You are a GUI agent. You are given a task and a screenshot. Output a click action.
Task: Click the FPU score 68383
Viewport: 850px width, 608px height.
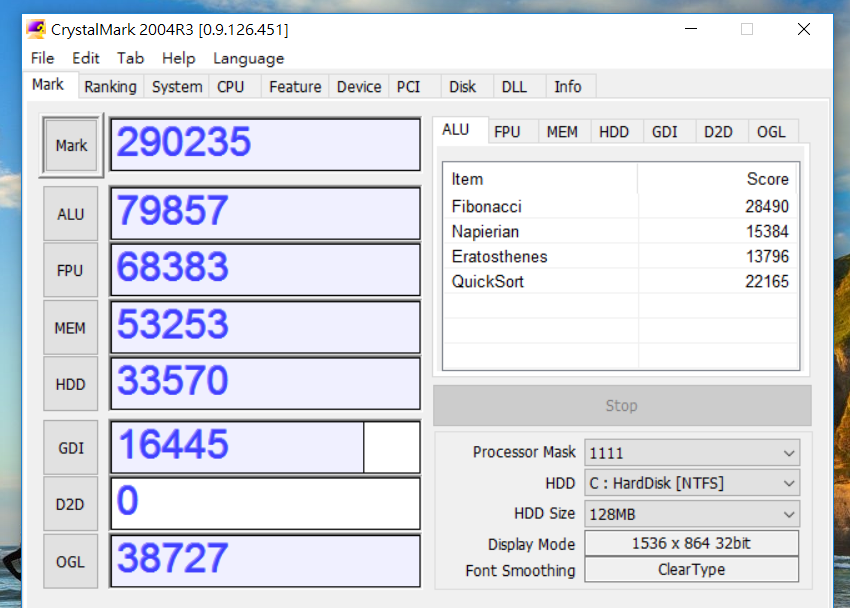coord(265,269)
